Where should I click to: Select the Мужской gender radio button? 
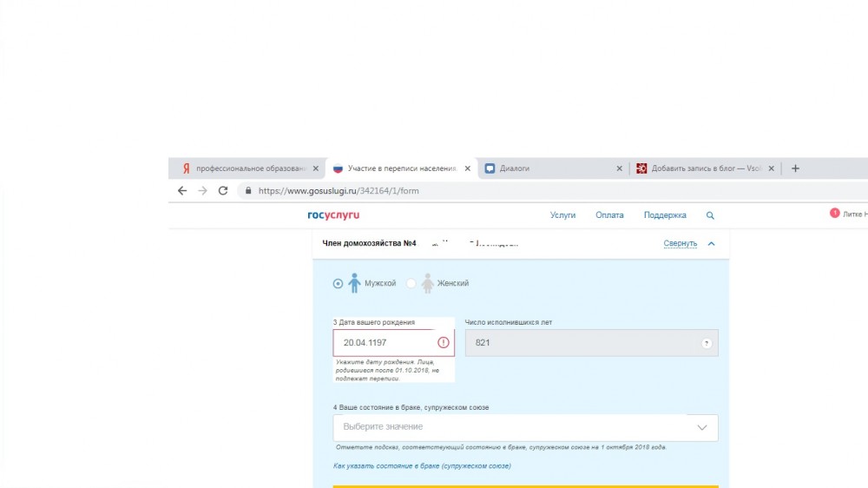pos(339,283)
